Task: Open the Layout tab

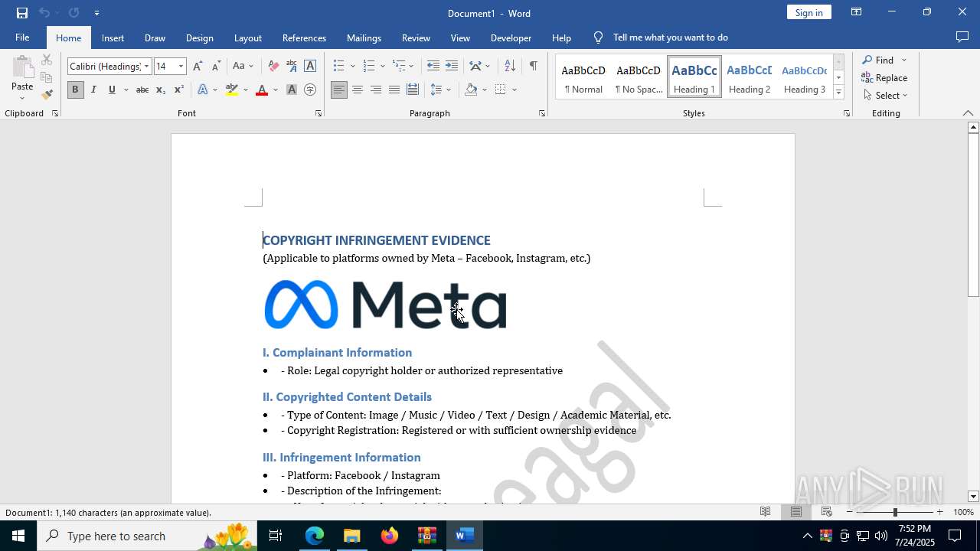Action: coord(247,37)
